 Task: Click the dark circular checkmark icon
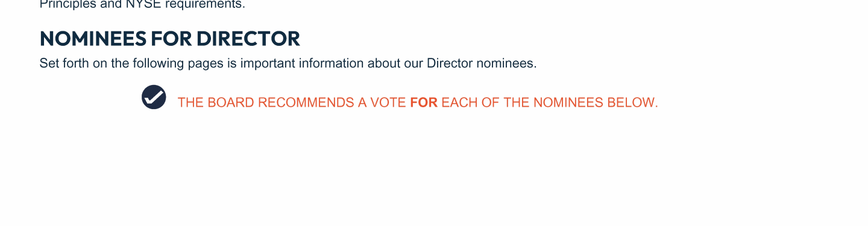pos(154,97)
